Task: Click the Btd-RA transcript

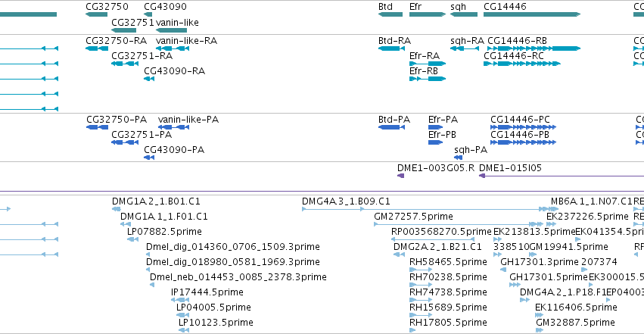Action: pos(391,48)
